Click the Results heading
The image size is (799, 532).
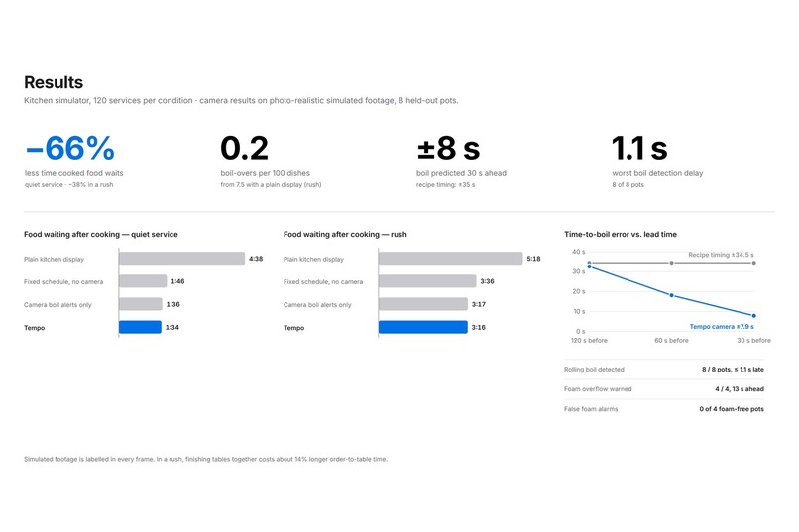pyautogui.click(x=54, y=82)
